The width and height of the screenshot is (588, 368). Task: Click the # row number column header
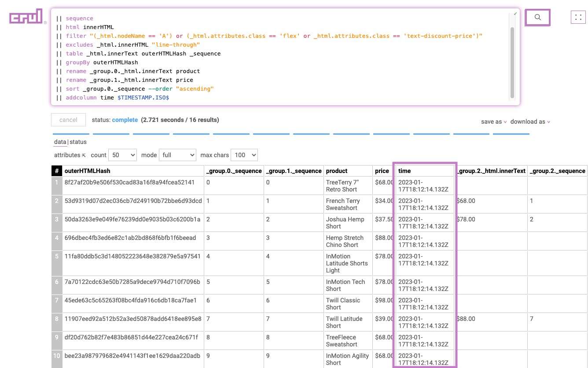[x=57, y=171]
